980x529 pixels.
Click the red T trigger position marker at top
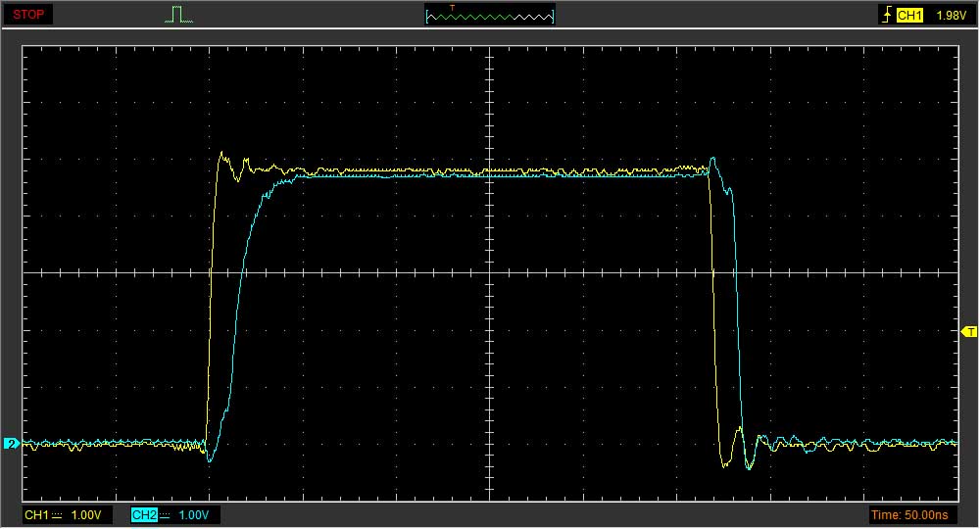[x=452, y=8]
